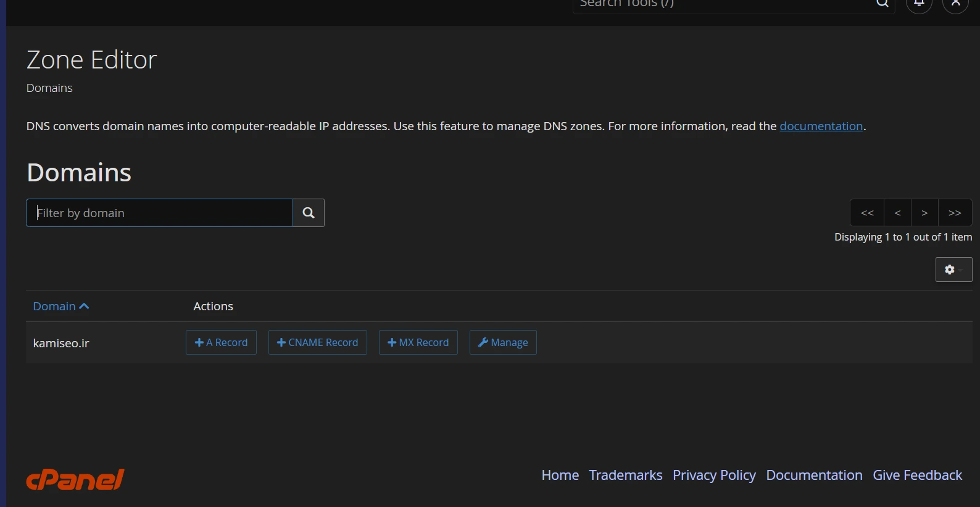Click the Search Tools magnifier icon

pos(882,4)
